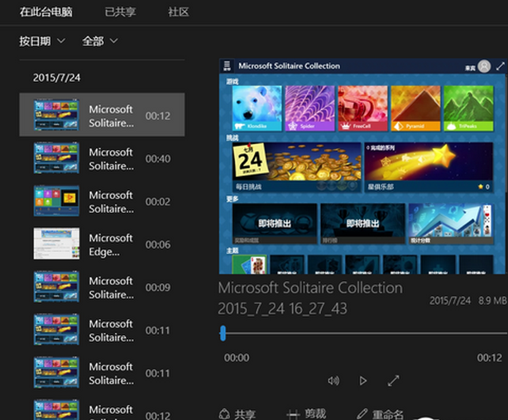Click the statistics arrow chart tile
Viewport: 508px width, 420px height.
pyautogui.click(x=451, y=223)
